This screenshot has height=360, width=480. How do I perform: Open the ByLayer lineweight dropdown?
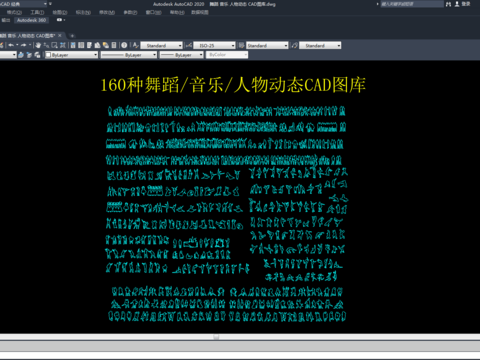coord(181,55)
